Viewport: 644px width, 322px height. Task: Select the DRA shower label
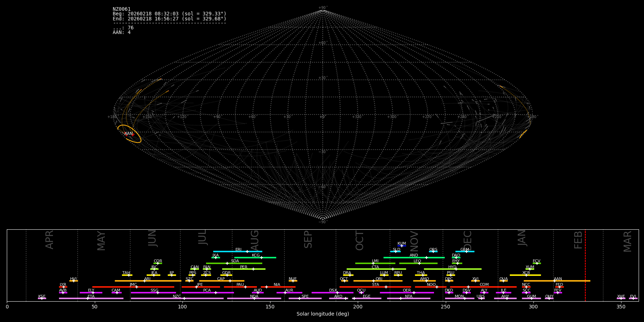(x=347, y=273)
